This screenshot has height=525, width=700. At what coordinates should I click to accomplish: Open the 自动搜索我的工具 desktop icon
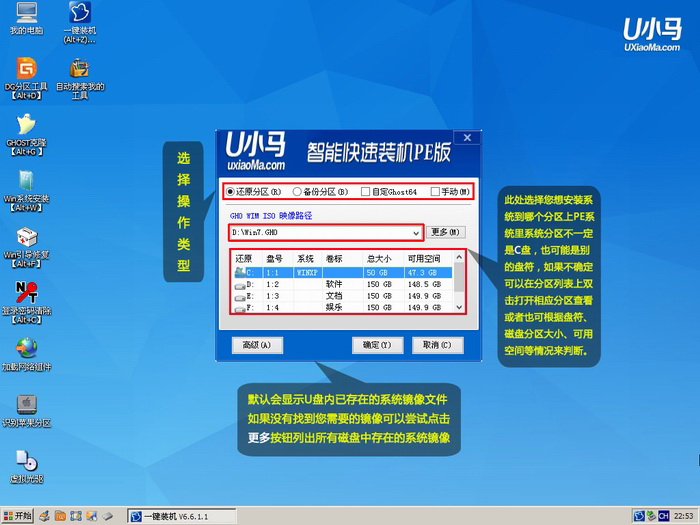tap(80, 79)
